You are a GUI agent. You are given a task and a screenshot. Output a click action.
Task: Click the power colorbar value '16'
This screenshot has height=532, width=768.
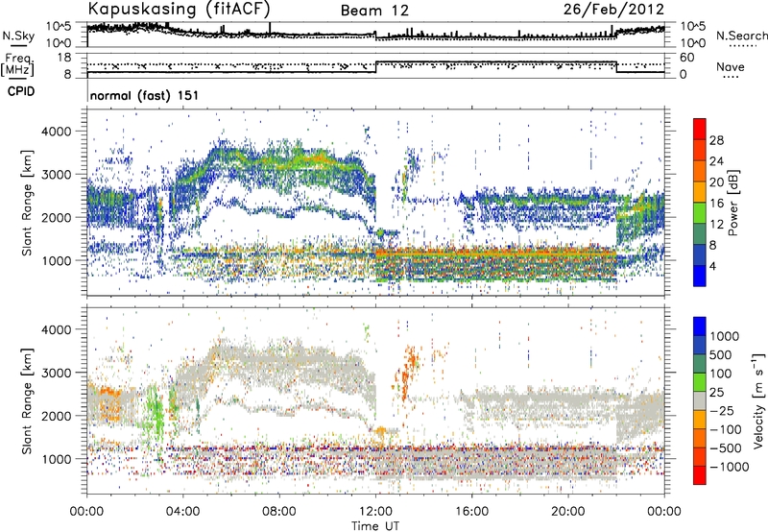click(x=716, y=204)
